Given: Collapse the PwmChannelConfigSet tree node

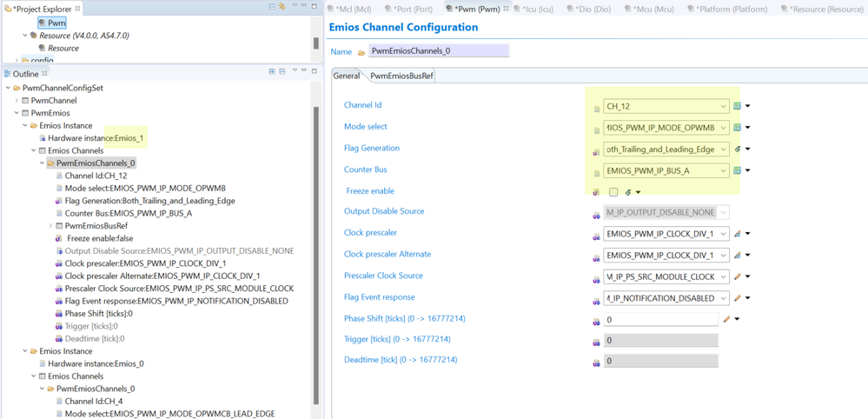Looking at the screenshot, I should (7, 88).
